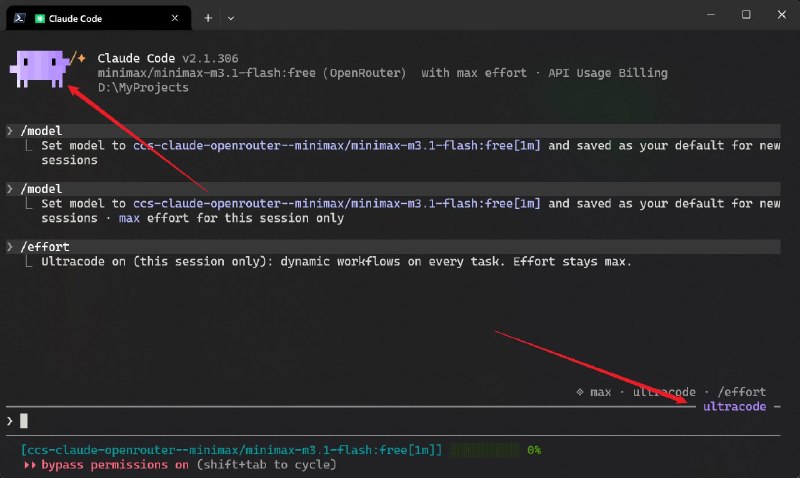Open the new tab profile dropdown
This screenshot has height=478, width=800.
point(231,18)
